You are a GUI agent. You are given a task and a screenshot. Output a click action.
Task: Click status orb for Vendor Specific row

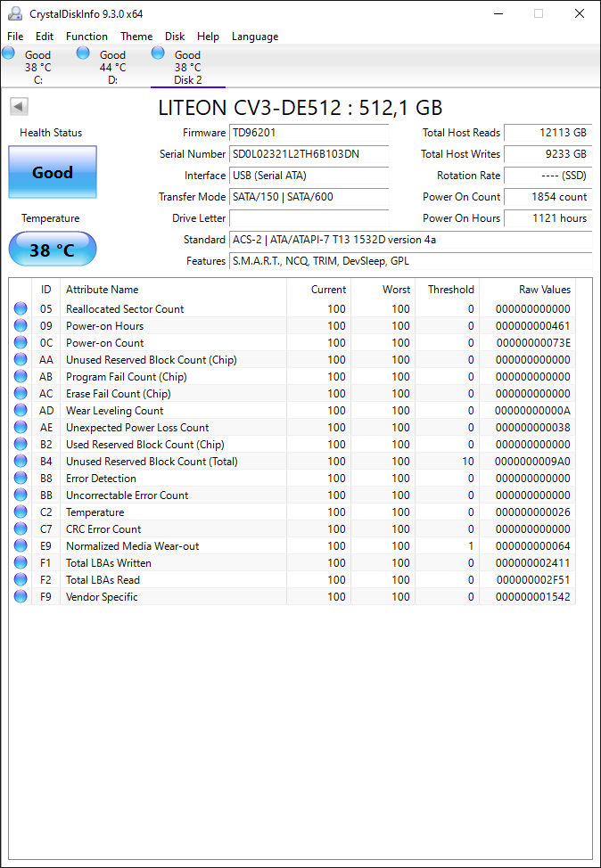[x=21, y=596]
